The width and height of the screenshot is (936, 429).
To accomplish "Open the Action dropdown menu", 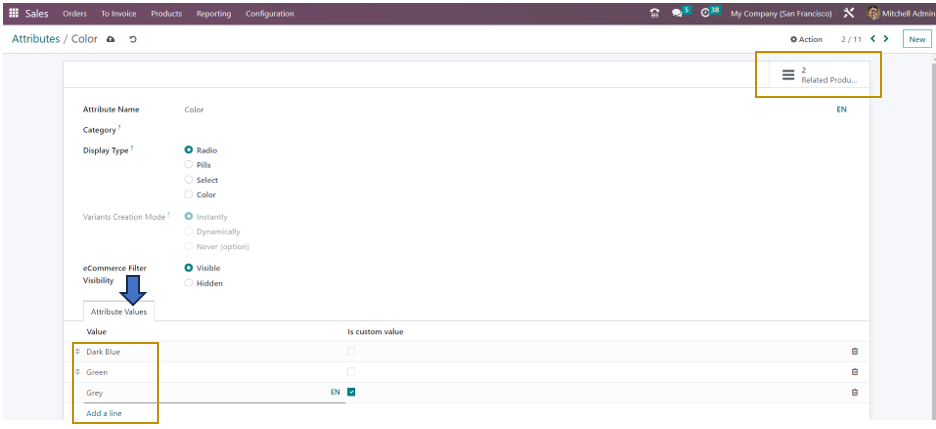I will tap(806, 39).
